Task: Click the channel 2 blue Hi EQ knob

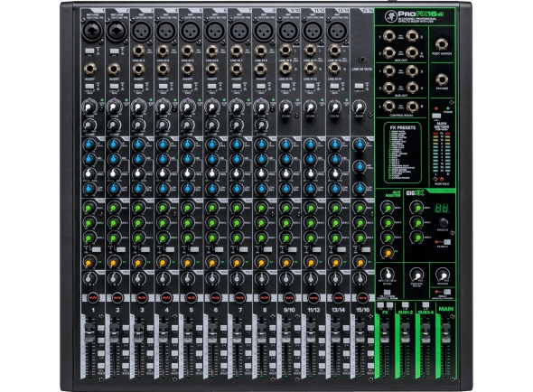Action: pyautogui.click(x=114, y=145)
